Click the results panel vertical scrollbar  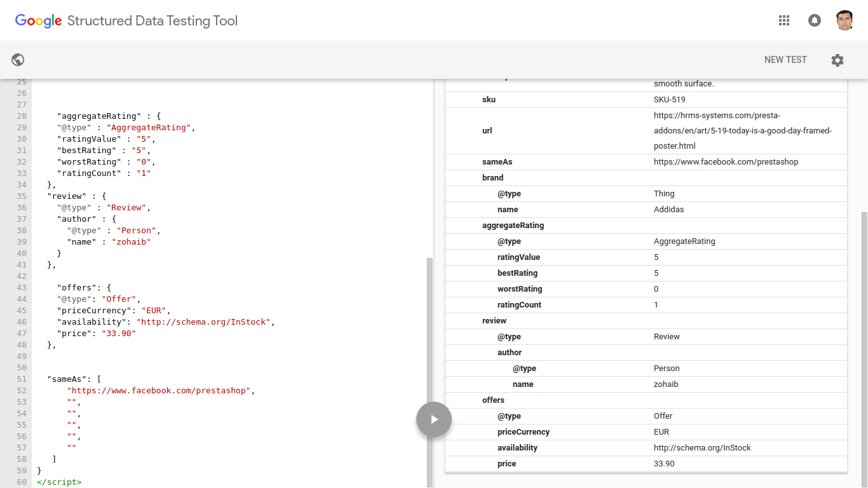click(864, 349)
